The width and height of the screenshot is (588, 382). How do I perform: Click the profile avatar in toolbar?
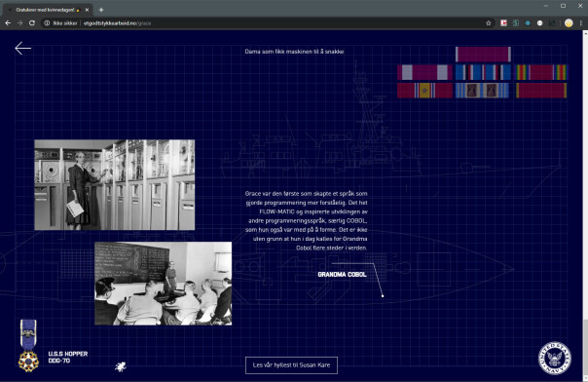569,23
